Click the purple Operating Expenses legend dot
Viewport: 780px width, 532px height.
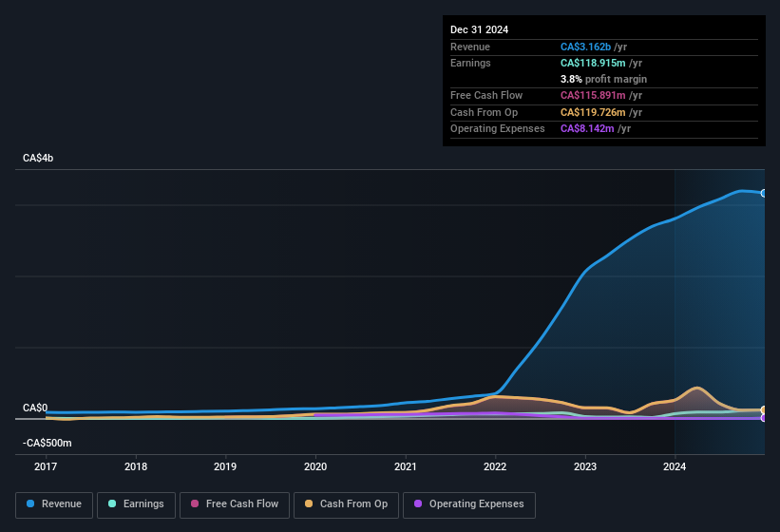[418, 503]
